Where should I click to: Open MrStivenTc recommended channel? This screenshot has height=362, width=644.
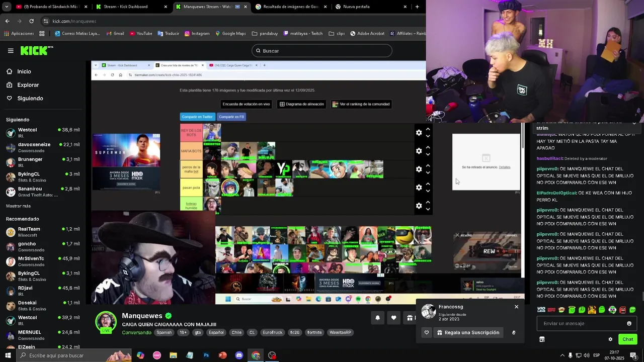point(43,261)
